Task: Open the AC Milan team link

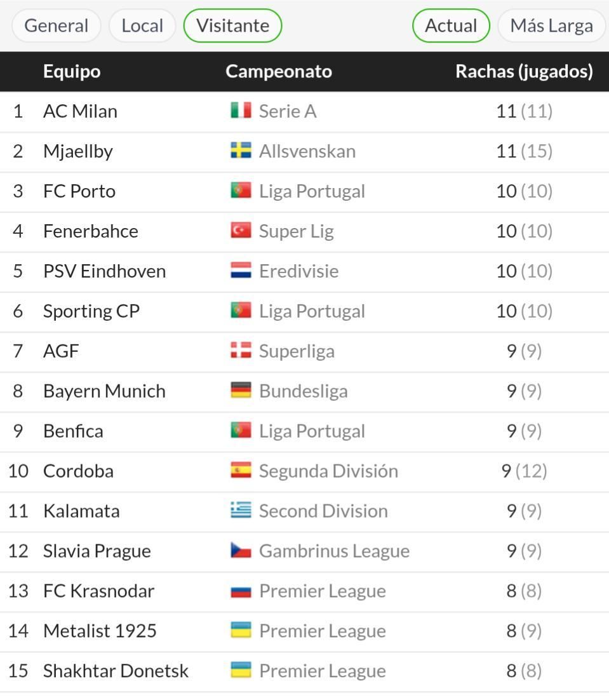Action: click(80, 111)
